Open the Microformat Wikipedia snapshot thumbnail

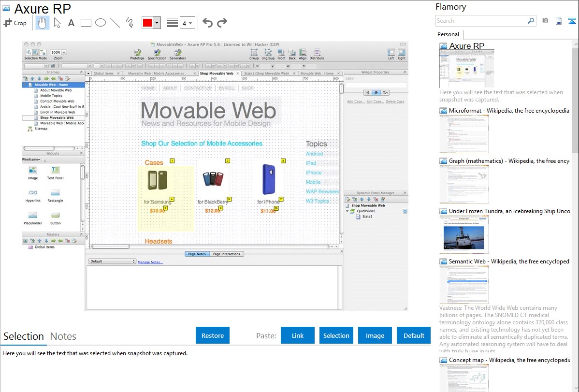pyautogui.click(x=464, y=134)
